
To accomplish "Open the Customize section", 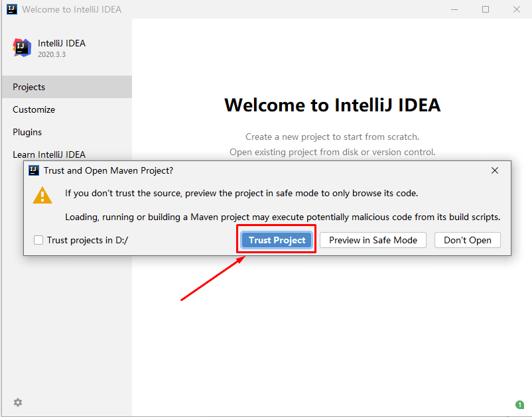I will [67, 109].
